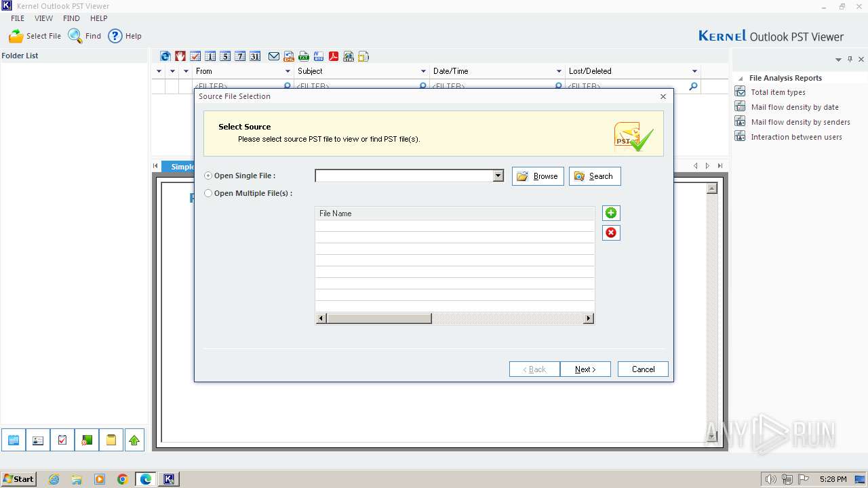868x488 pixels.
Task: Open Total item types report
Action: (778, 92)
